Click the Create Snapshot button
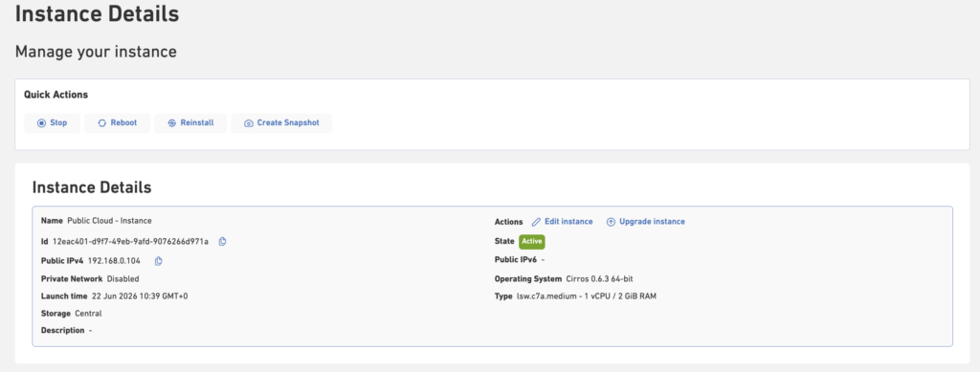The width and height of the screenshot is (980, 372). [x=282, y=123]
